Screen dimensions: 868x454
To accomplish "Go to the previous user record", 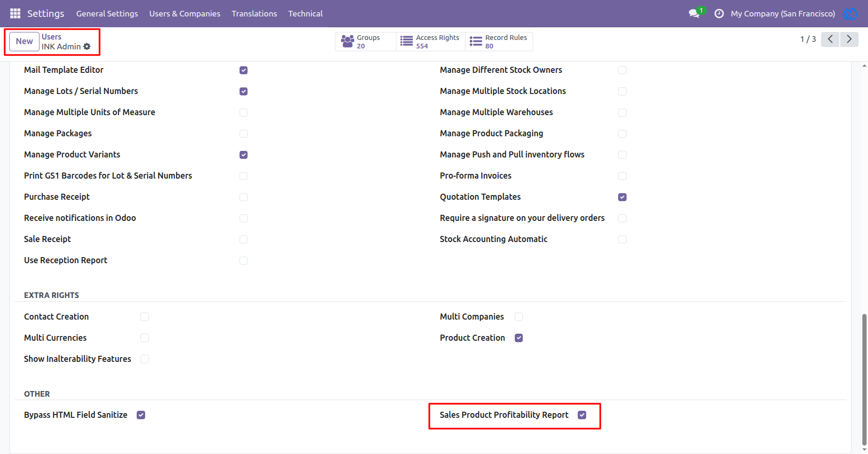I will [x=830, y=39].
